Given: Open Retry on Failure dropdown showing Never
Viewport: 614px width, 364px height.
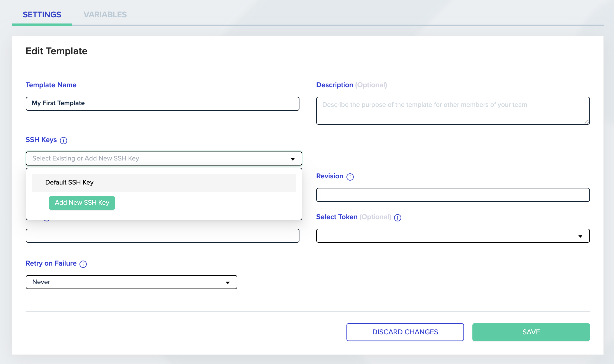Looking at the screenshot, I should 132,282.
